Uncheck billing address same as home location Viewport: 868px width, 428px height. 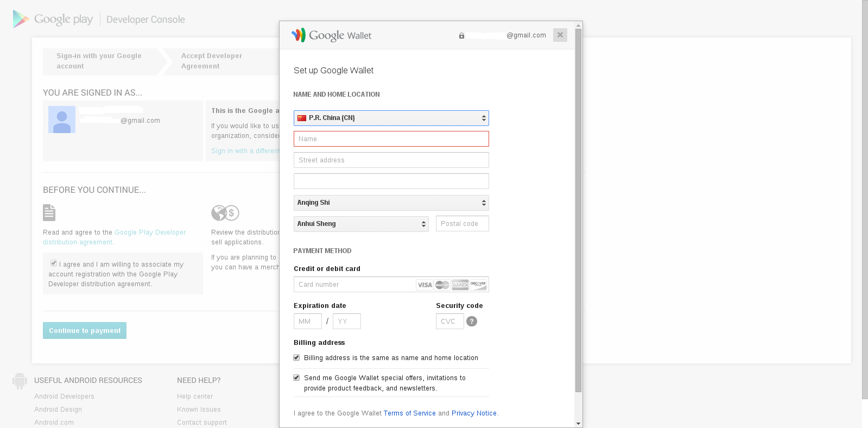click(x=296, y=357)
